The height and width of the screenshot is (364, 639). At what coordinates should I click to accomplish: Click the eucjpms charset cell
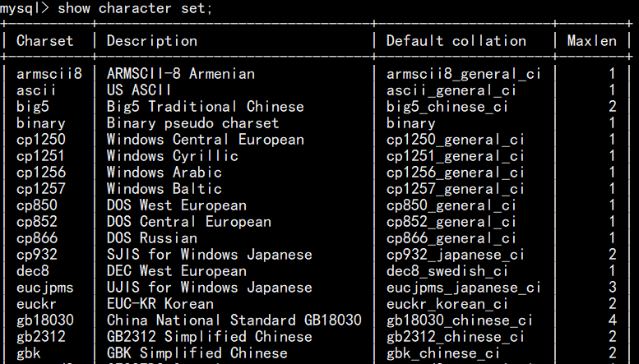45,288
